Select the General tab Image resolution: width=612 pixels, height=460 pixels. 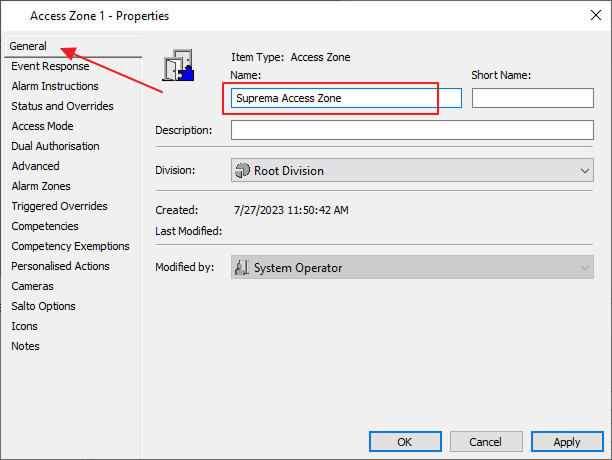[x=29, y=46]
